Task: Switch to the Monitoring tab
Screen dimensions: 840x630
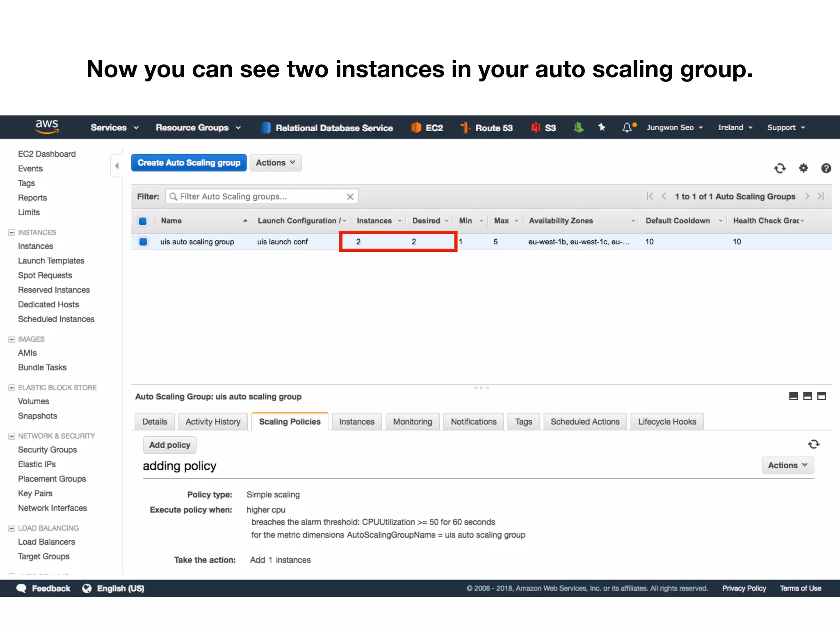Action: click(x=413, y=422)
